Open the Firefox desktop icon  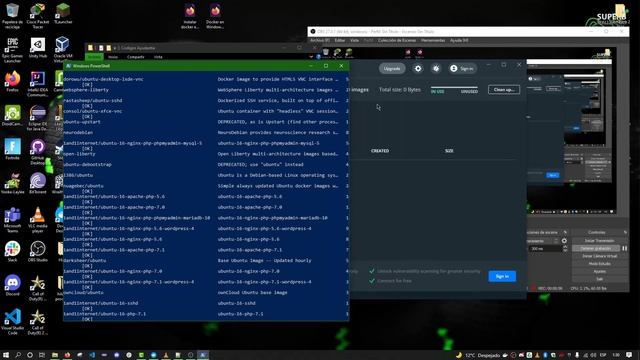point(12,82)
